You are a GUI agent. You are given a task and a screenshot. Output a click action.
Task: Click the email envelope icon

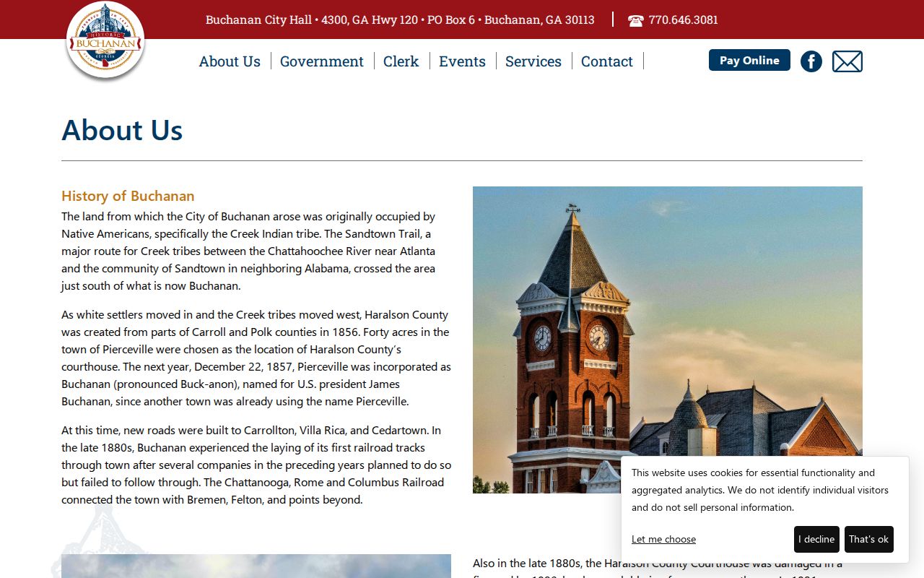click(847, 61)
